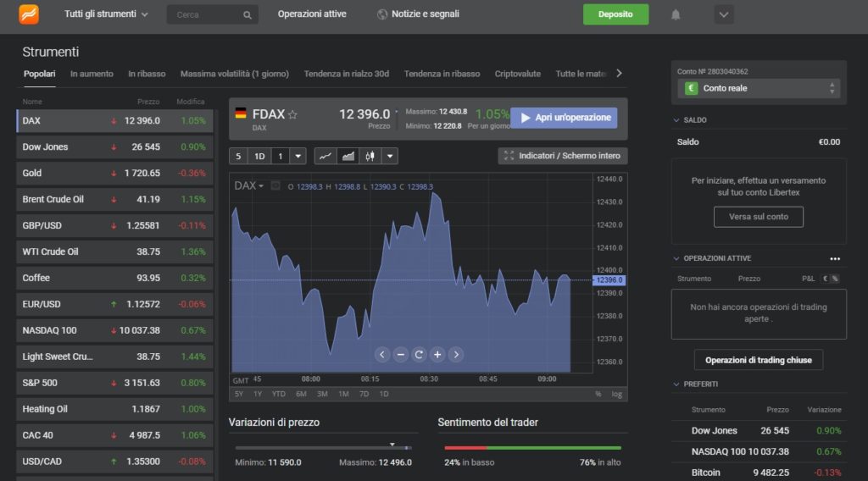Click the euro icon in Conto reale

[x=691, y=88]
